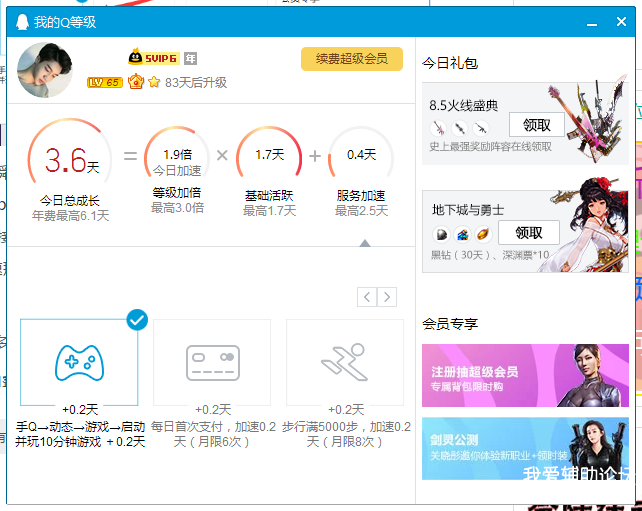Click the SVIP6 member badge
Image resolution: width=642 pixels, height=511 pixels.
click(x=153, y=58)
